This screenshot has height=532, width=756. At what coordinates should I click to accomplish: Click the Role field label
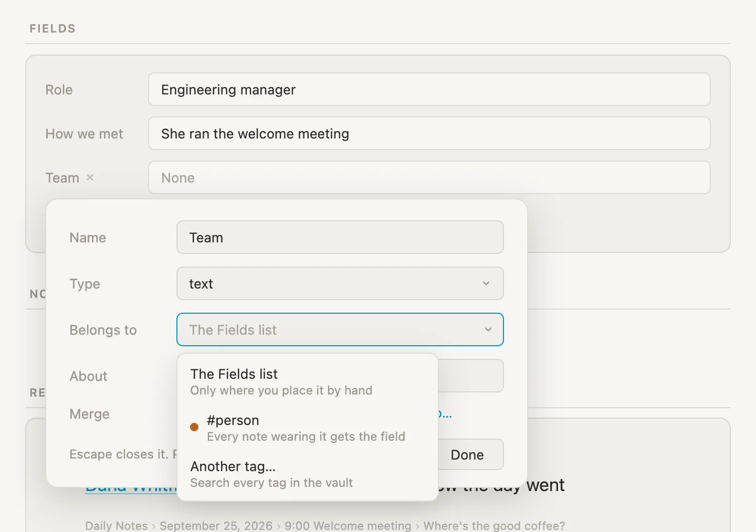tap(59, 90)
